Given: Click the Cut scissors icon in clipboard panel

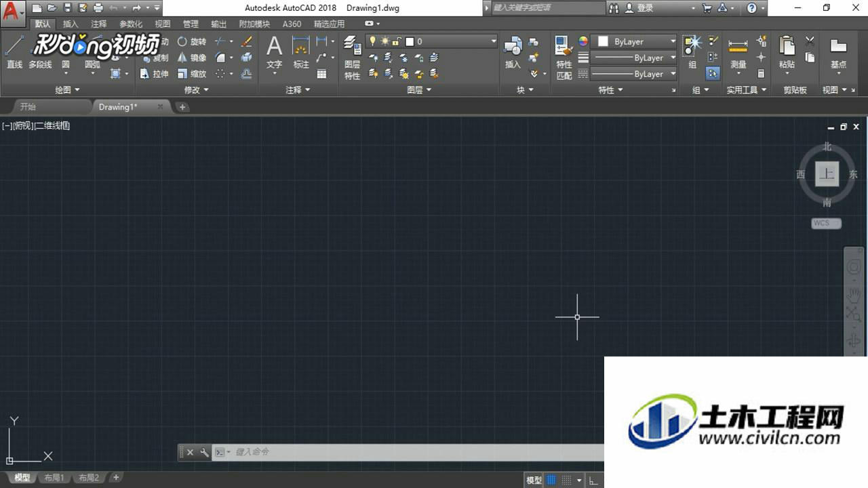Looking at the screenshot, I should 810,41.
